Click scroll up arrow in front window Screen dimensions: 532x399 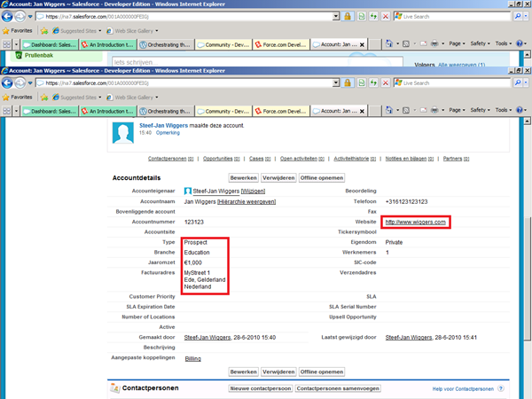click(x=527, y=121)
